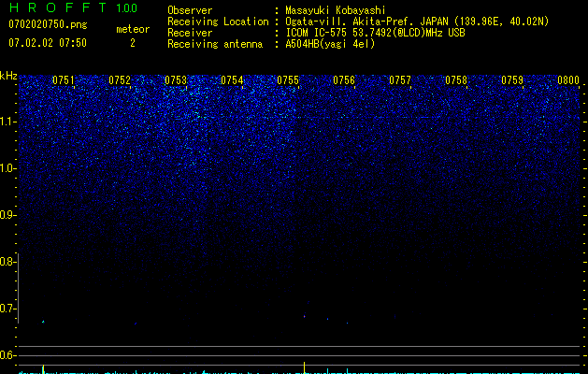Image resolution: width=588 pixels, height=374 pixels.
Task: Click the yellow signal spike below 0755
Action: [x=304, y=367]
